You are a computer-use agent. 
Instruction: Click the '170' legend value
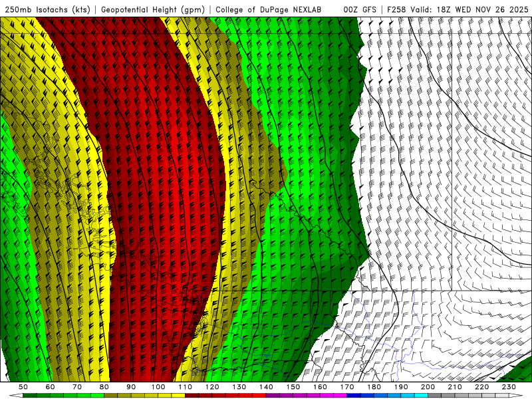click(347, 387)
